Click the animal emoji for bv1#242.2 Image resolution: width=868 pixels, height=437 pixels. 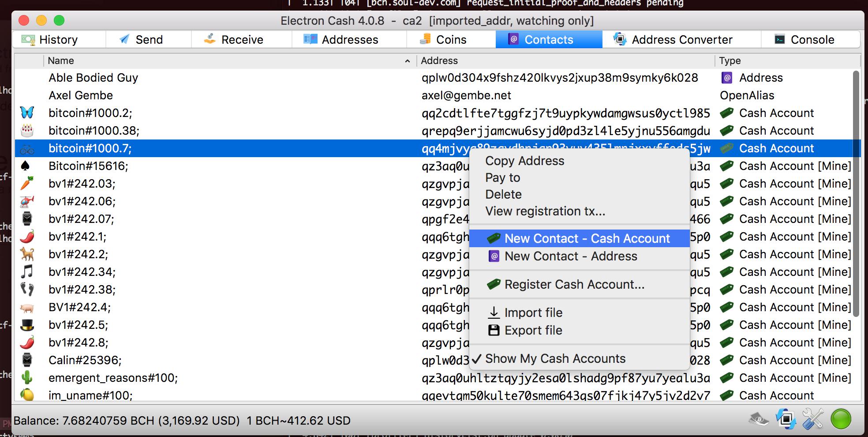(x=27, y=254)
